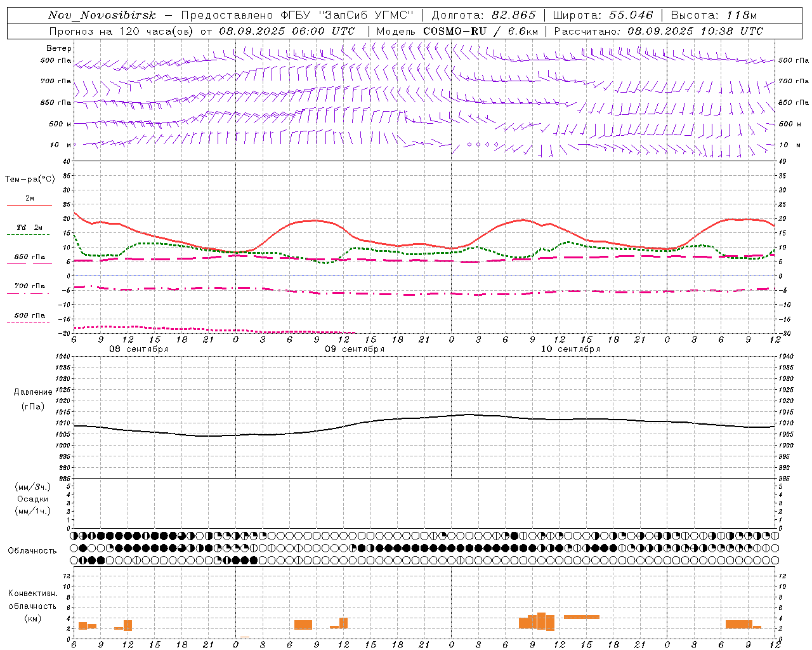Click the (мм/3ч.) precipitation unit label
Viewport: 812px width, 650px height.
pyautogui.click(x=33, y=487)
